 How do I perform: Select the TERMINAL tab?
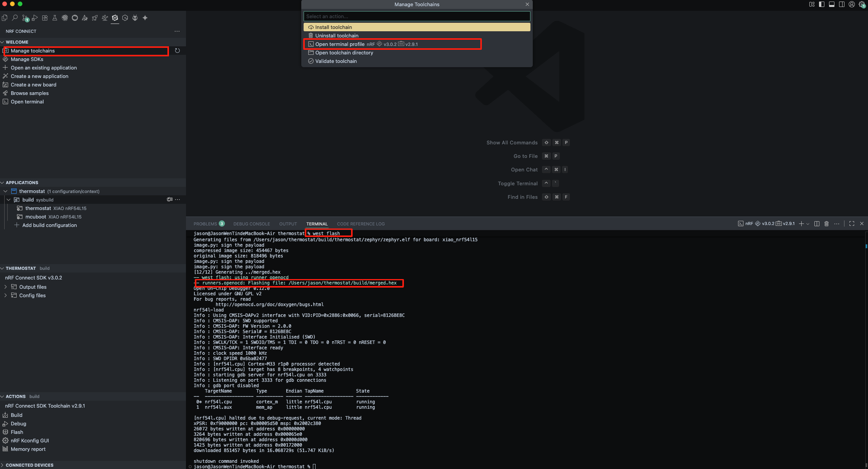pyautogui.click(x=317, y=224)
